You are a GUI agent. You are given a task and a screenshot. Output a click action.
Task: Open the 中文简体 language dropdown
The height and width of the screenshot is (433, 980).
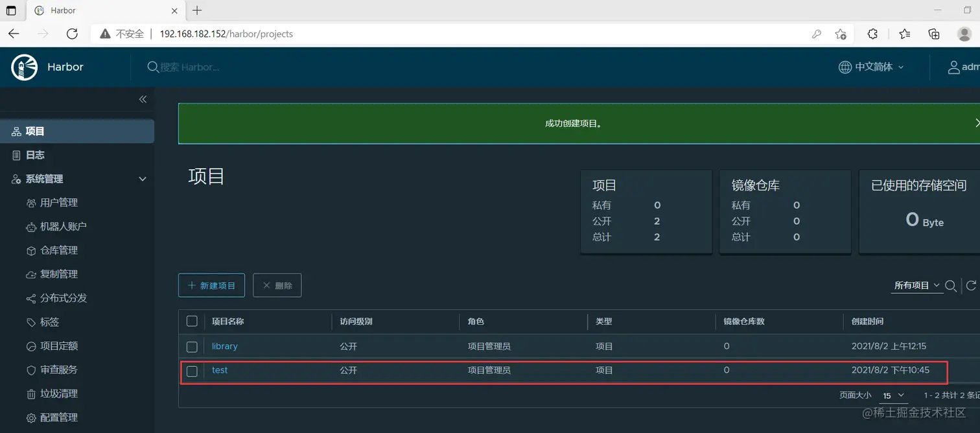pos(871,67)
